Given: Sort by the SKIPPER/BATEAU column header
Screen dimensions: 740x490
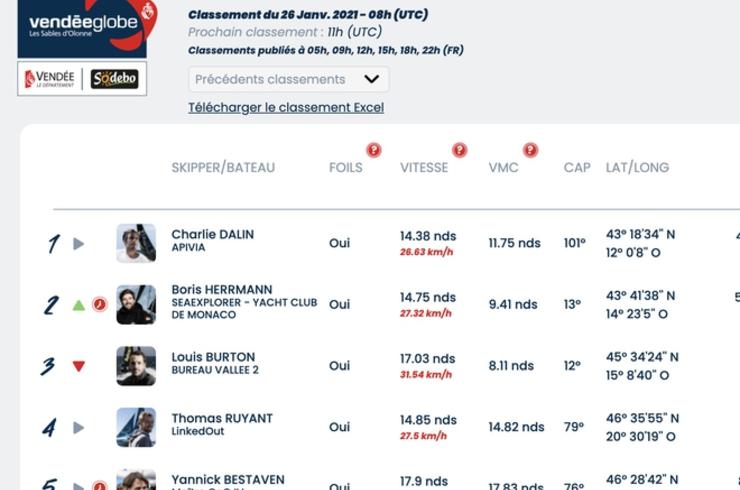Looking at the screenshot, I should point(223,168).
